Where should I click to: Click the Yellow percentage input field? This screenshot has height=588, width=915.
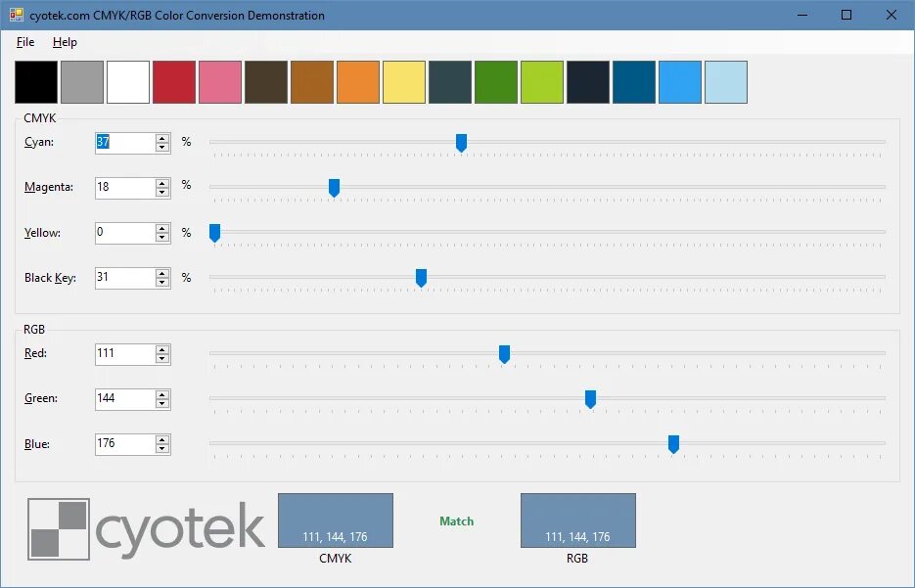125,233
